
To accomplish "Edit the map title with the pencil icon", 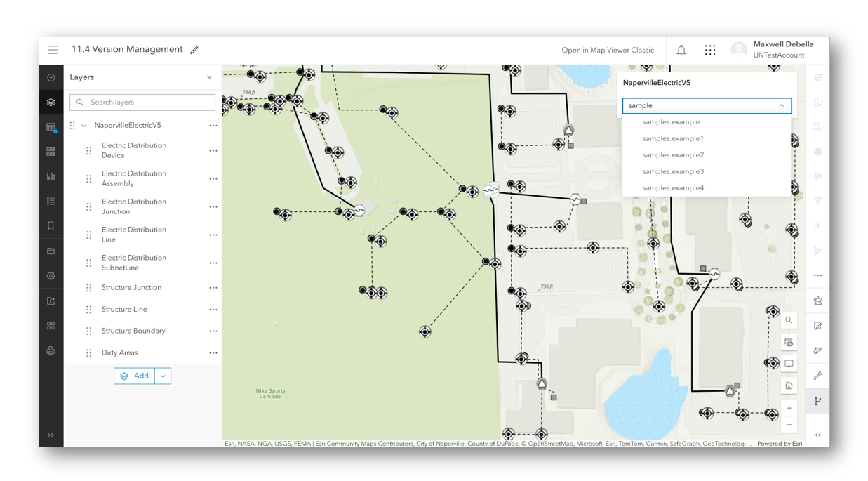I will coord(194,50).
